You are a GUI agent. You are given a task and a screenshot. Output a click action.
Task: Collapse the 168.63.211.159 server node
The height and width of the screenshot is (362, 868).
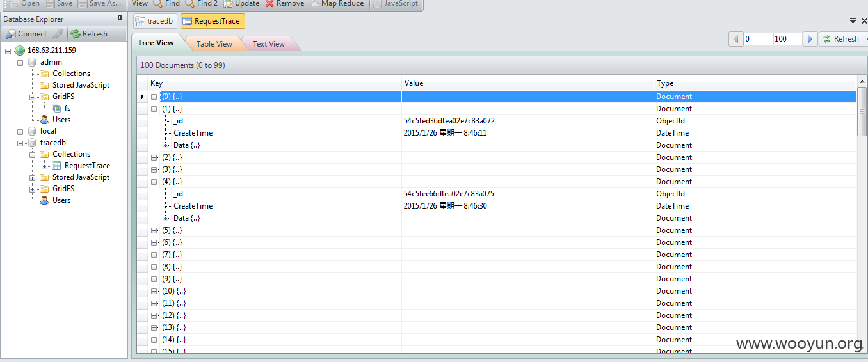coord(8,51)
